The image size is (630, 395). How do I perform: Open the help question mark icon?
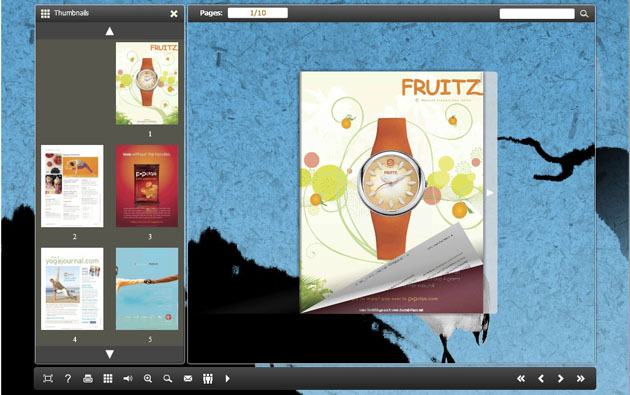coord(68,379)
